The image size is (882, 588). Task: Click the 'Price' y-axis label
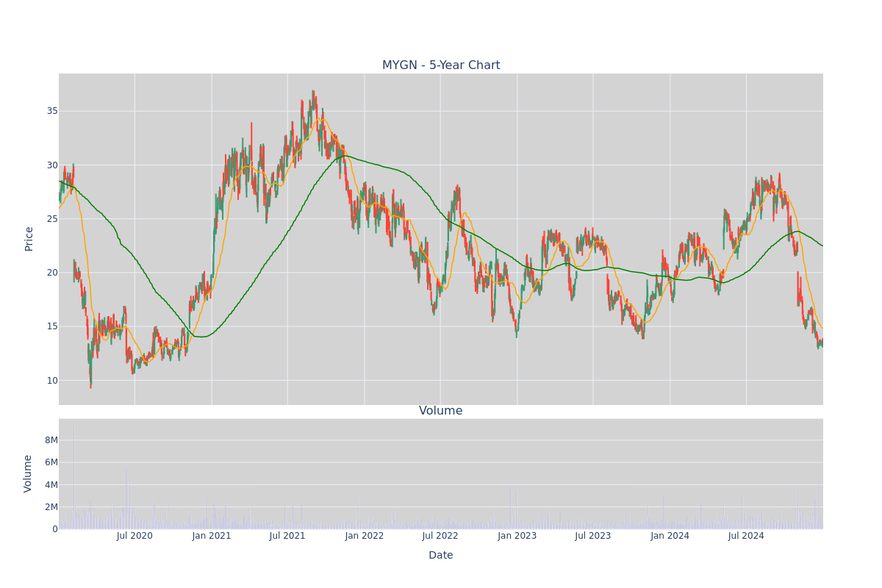coord(29,239)
